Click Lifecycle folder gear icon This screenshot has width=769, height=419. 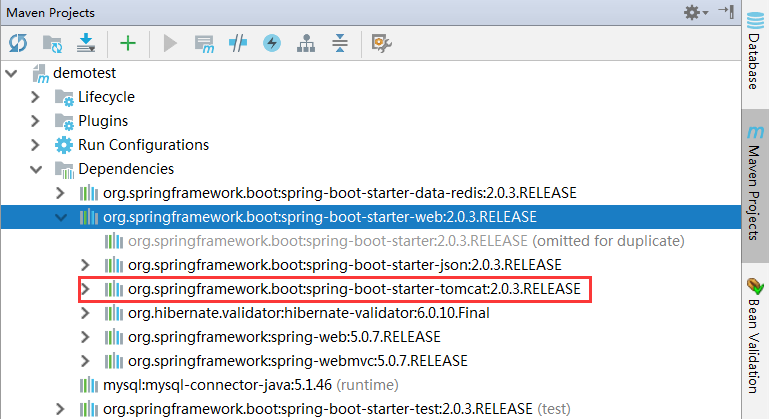pos(64,98)
